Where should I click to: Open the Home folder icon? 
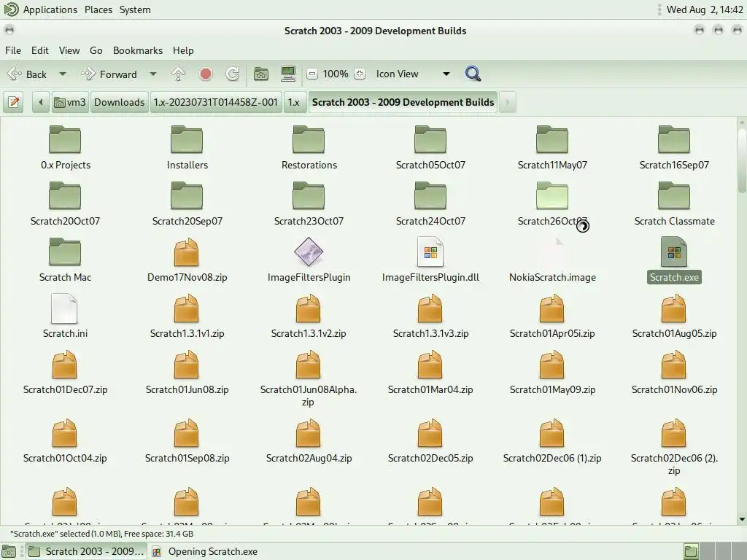click(260, 74)
